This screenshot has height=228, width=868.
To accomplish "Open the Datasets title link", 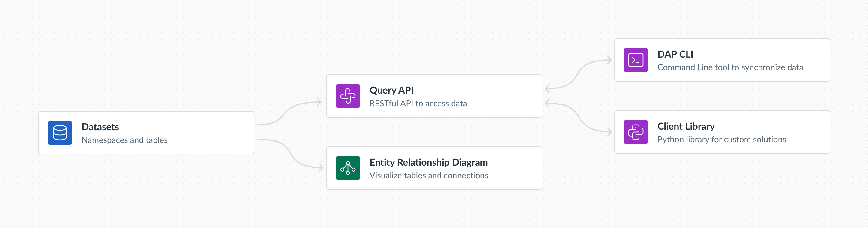I will pyautogui.click(x=100, y=127).
